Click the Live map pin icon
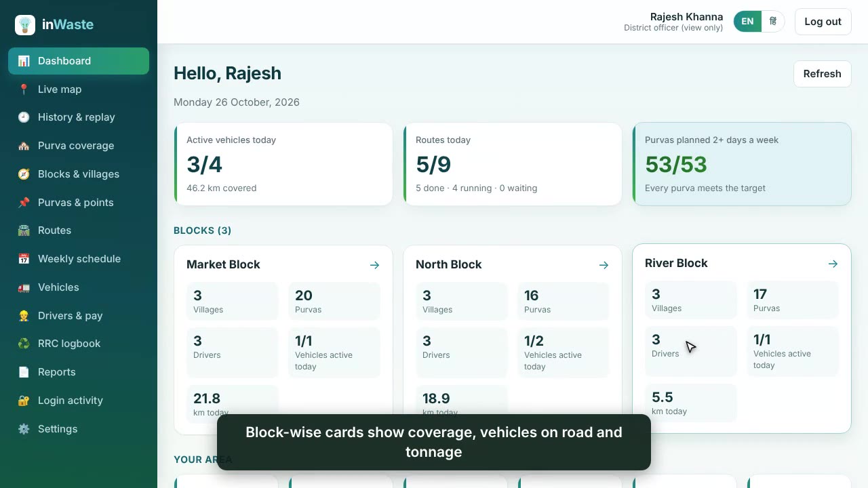 coord(24,89)
